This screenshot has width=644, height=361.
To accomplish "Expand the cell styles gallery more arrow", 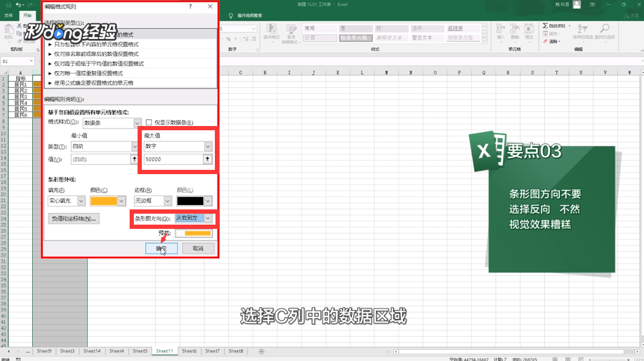I will [x=485, y=41].
